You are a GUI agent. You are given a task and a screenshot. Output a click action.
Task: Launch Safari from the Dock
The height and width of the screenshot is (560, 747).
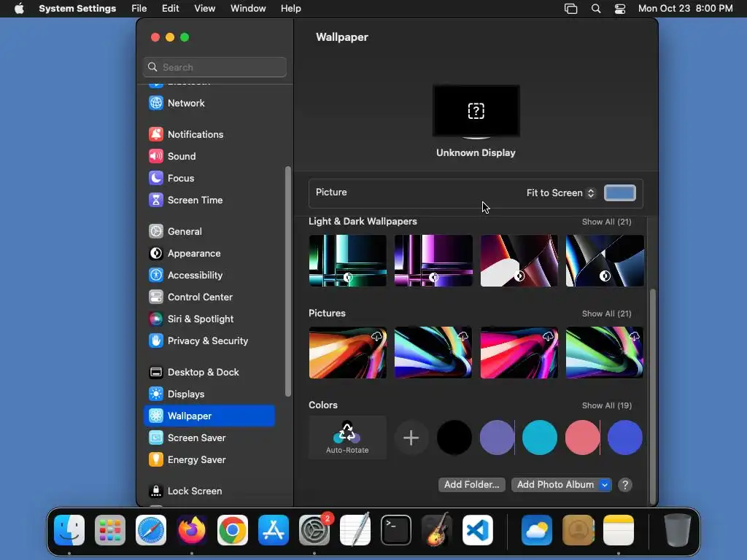[151, 530]
